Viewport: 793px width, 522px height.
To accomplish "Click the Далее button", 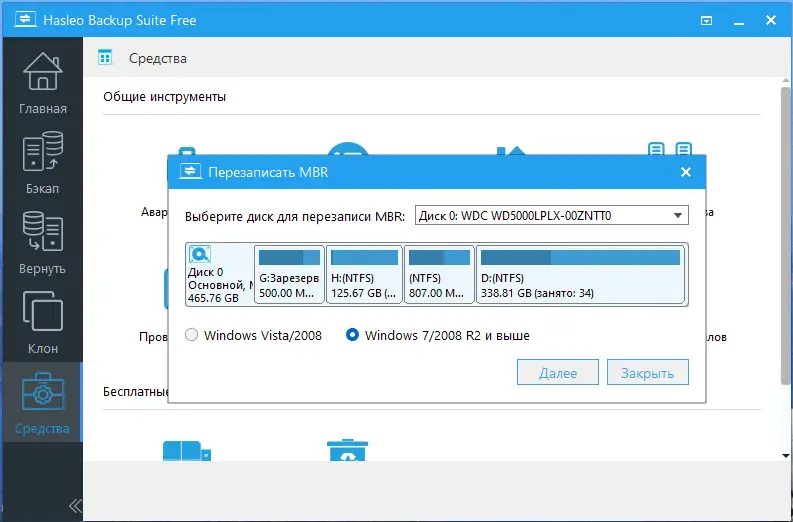I will point(558,372).
